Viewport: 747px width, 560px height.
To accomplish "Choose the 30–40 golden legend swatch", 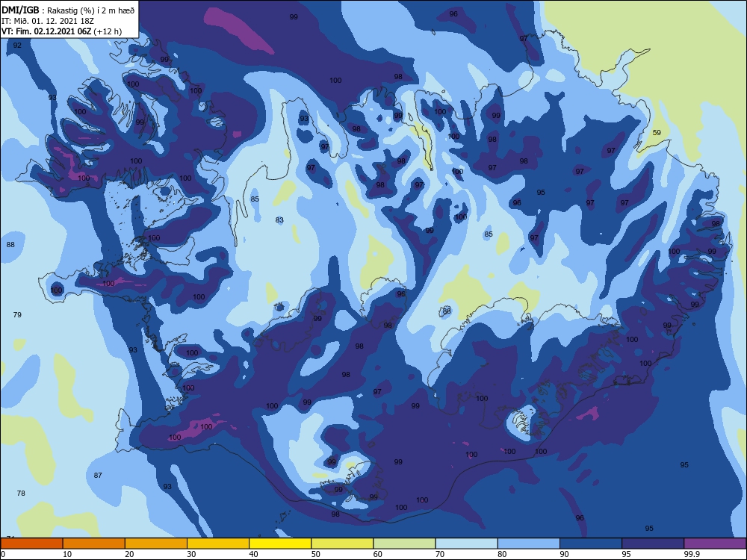I will coord(218,544).
